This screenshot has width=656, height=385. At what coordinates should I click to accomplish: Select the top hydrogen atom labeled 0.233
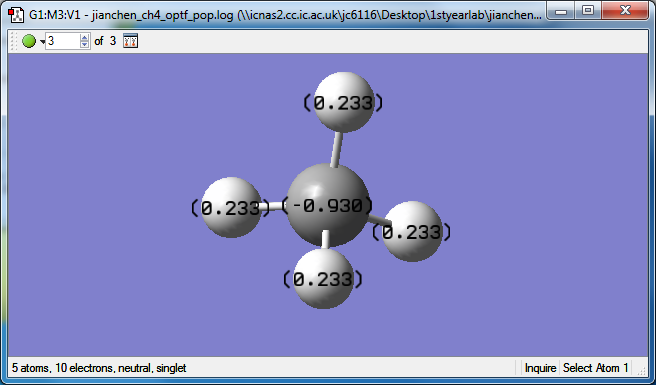344,103
